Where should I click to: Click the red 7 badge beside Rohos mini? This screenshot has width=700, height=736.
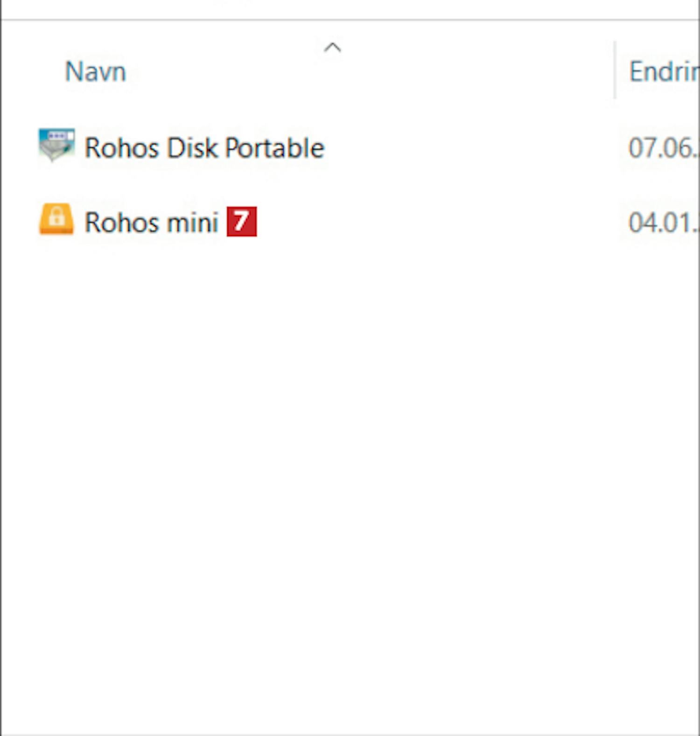point(242,221)
